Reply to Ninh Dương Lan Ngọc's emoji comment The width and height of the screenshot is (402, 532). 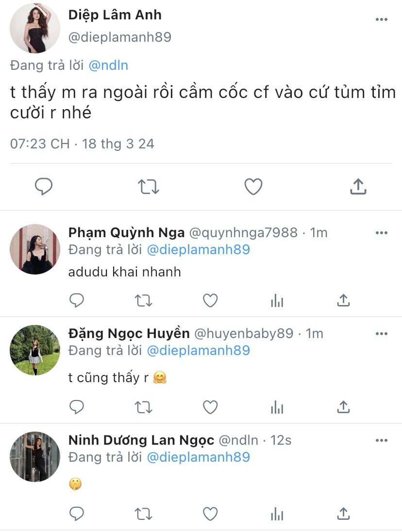[77, 513]
